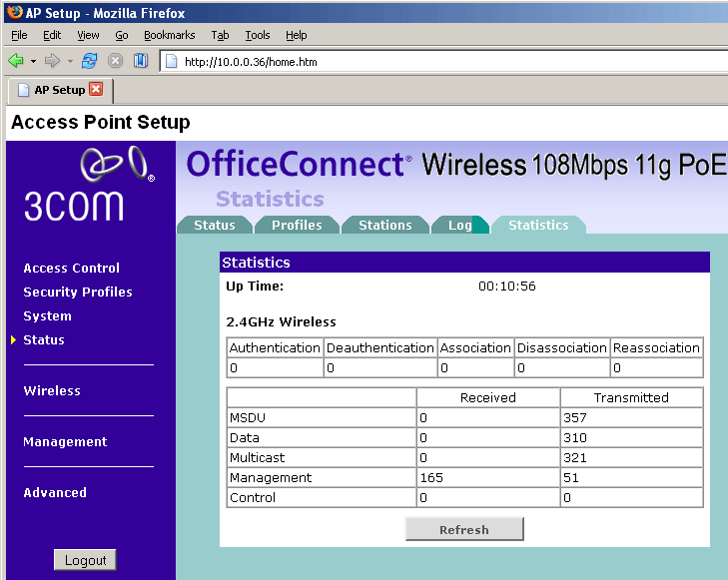Open the Advanced section in the sidebar
This screenshot has width=728, height=580.
(55, 493)
